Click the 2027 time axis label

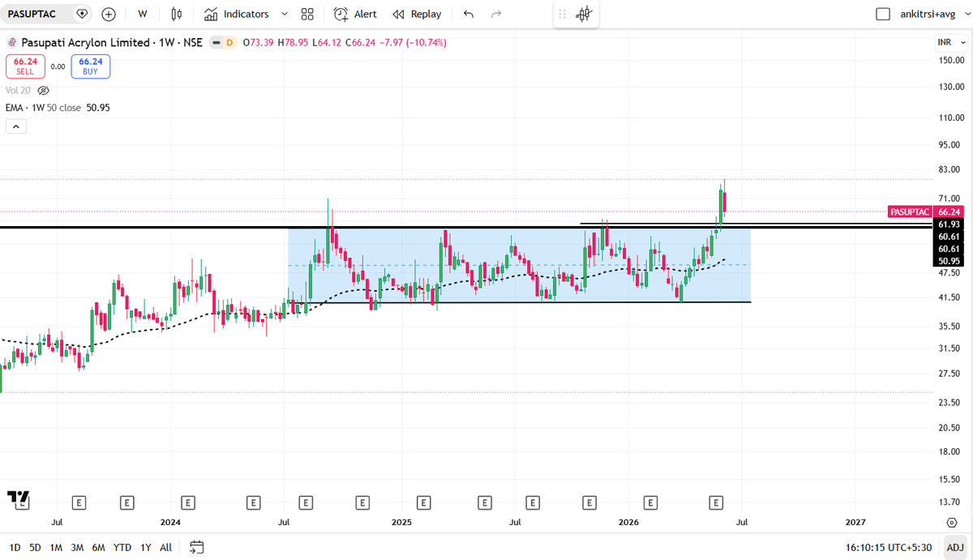coord(855,523)
